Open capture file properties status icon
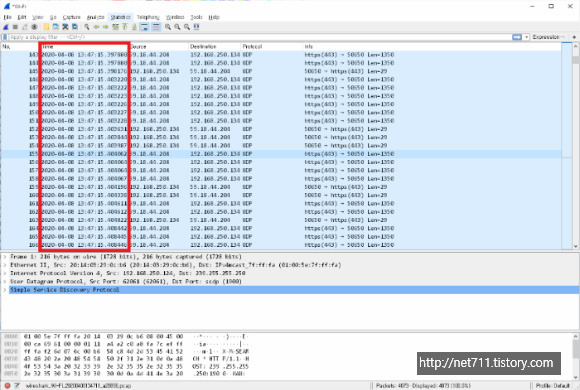This screenshot has width=580, height=390. click(17, 386)
